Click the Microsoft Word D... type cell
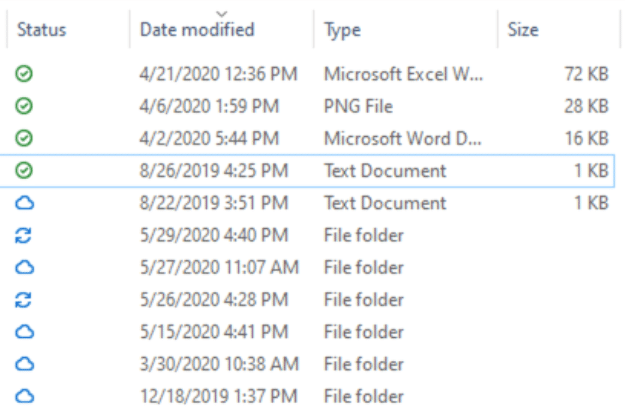The height and width of the screenshot is (420, 625). coord(403,139)
